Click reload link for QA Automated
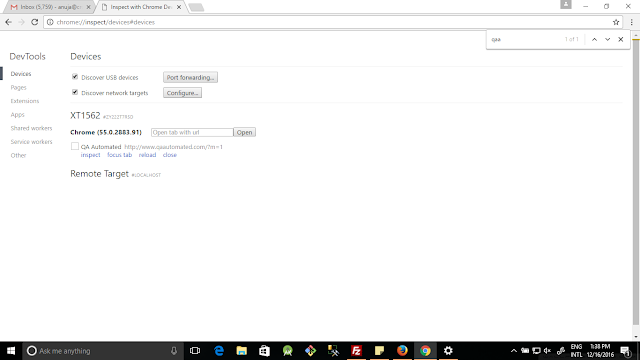 [x=147, y=155]
